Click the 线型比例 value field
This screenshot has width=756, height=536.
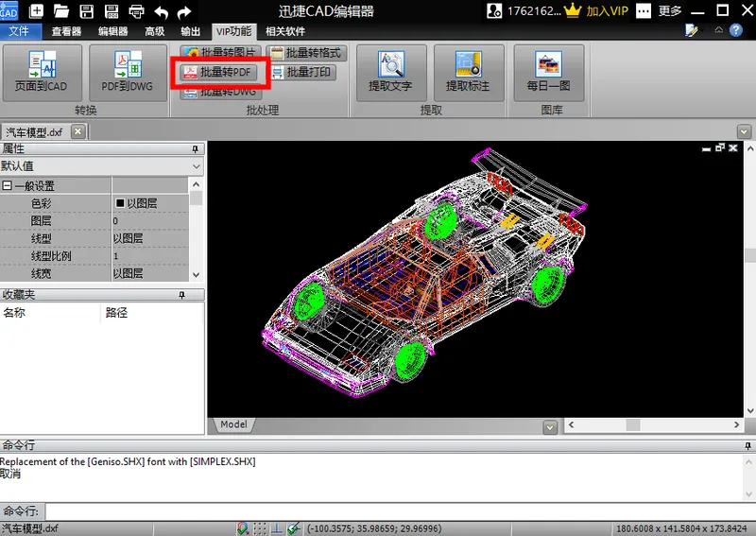[150, 255]
